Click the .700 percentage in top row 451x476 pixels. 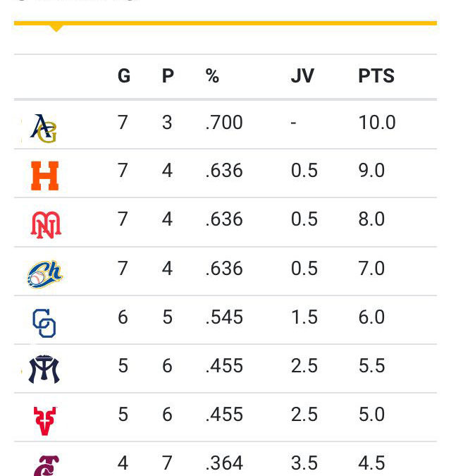point(224,123)
